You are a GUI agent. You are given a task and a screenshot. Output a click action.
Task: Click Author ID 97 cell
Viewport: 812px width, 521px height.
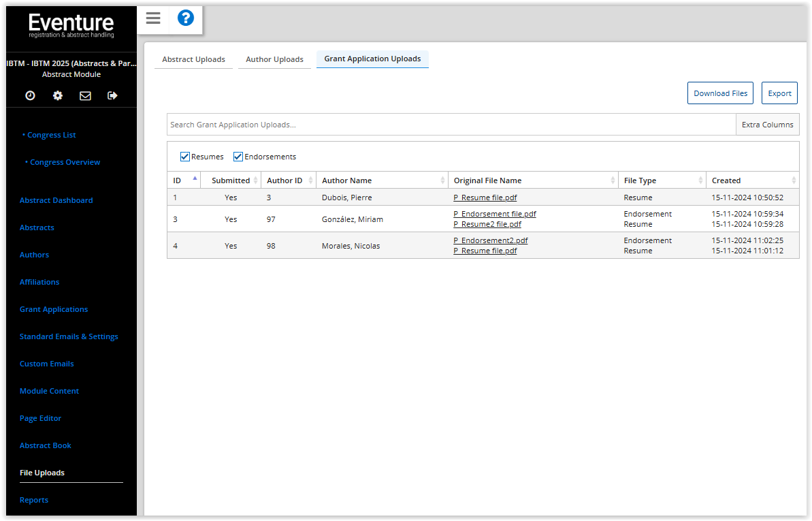271,219
